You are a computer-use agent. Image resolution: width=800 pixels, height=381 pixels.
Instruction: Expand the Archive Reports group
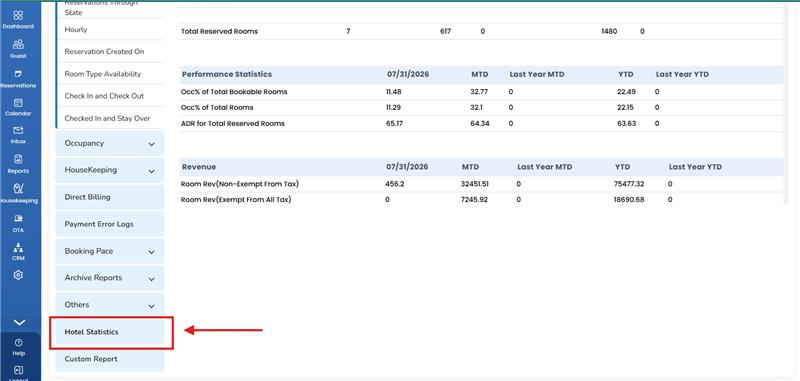[x=110, y=278]
